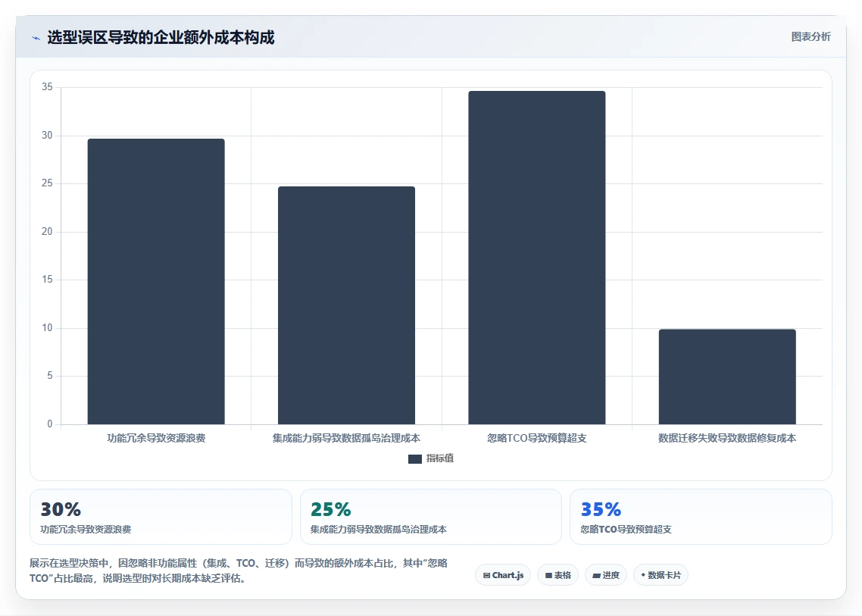Click the y-axis value 20
Viewport: 862px width, 616px height.
[x=47, y=232]
